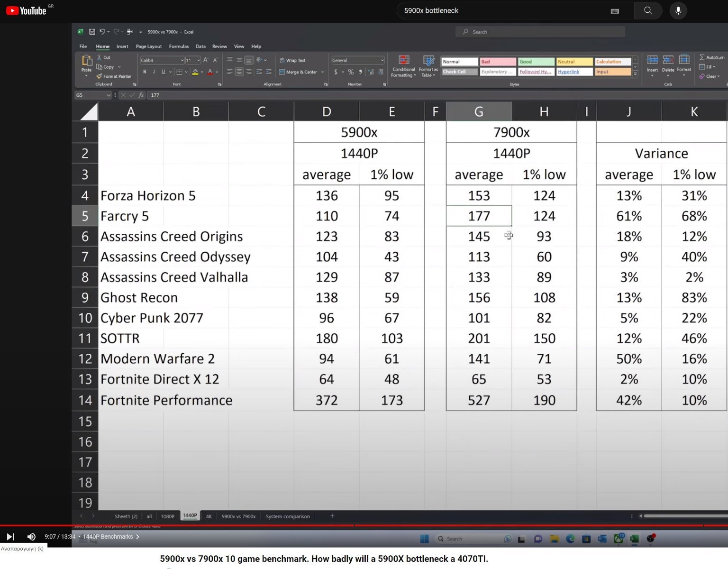Screen dimensions: 728x569
Task: Italicize the selected cell text
Action: [154, 72]
